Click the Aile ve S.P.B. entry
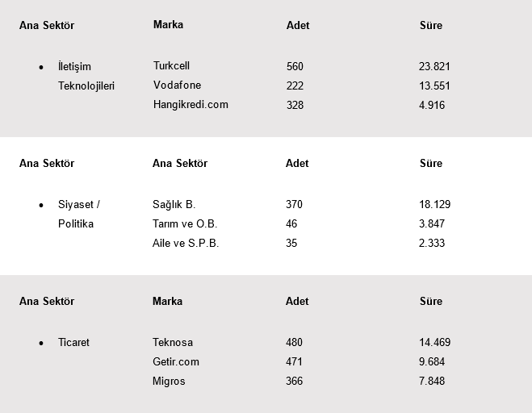This screenshot has width=532, height=413. (186, 244)
